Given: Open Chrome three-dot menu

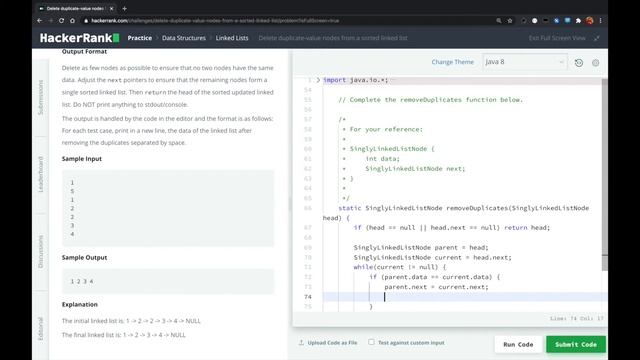Looking at the screenshot, I should pos(600,20).
